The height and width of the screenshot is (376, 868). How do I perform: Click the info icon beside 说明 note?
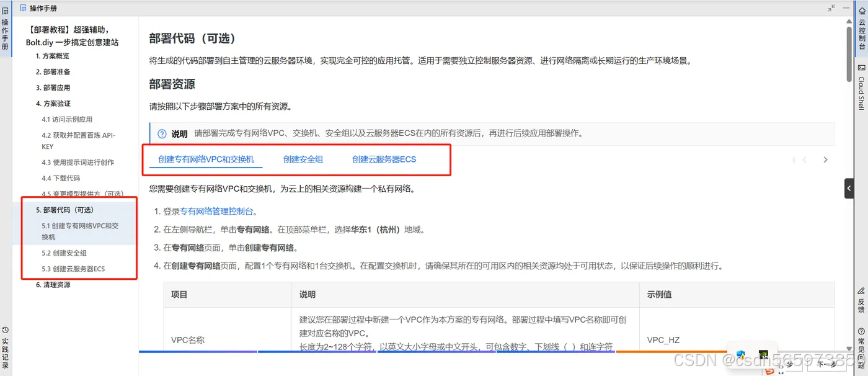[x=162, y=133]
